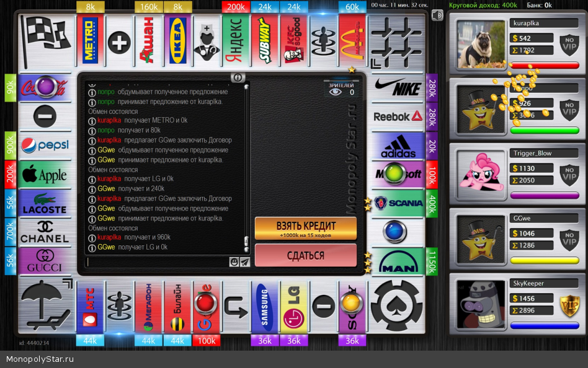Click the "Круговой доход: 400k" text
Image resolution: width=588 pixels, height=368 pixels.
click(x=483, y=5)
